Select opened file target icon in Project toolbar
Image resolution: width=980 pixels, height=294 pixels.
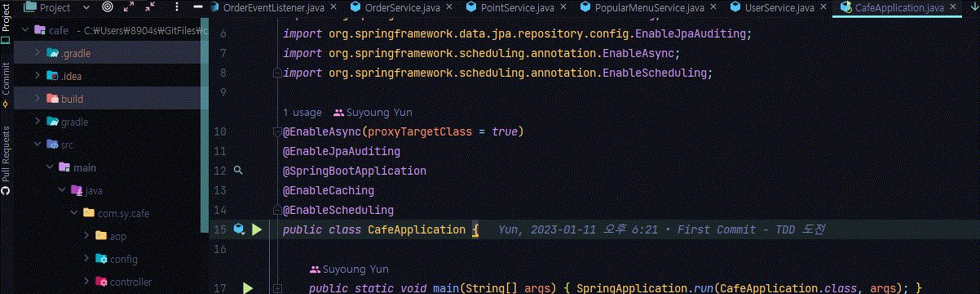(x=108, y=7)
